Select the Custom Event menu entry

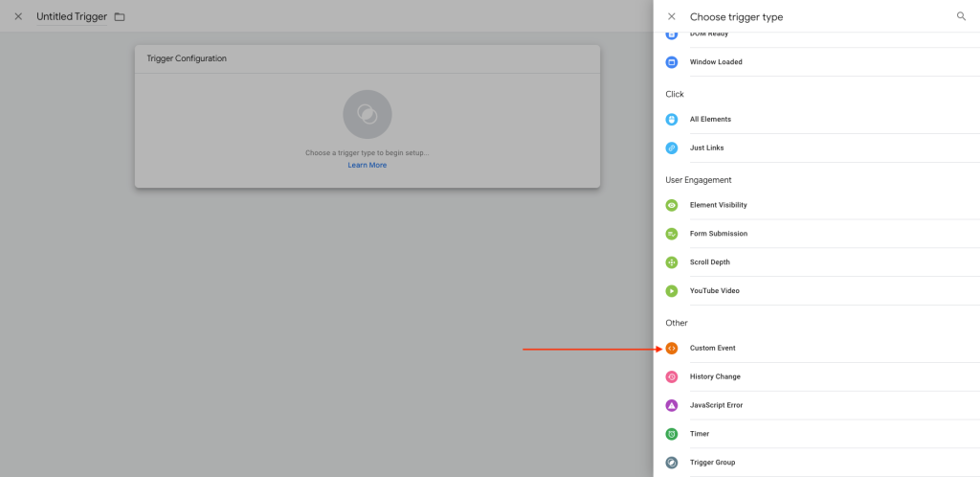tap(713, 348)
